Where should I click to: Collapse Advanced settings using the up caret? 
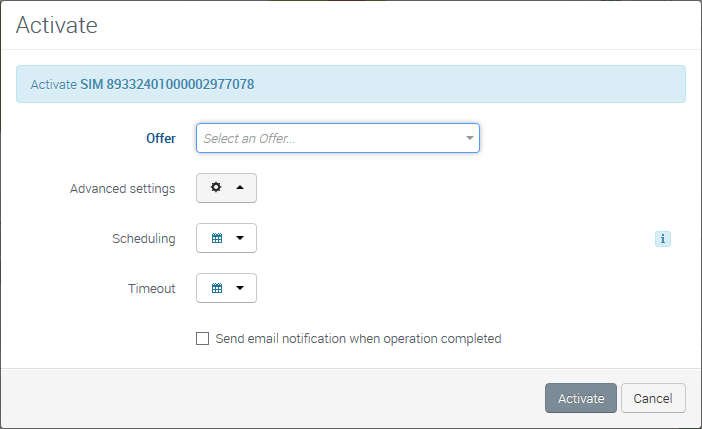tap(240, 188)
